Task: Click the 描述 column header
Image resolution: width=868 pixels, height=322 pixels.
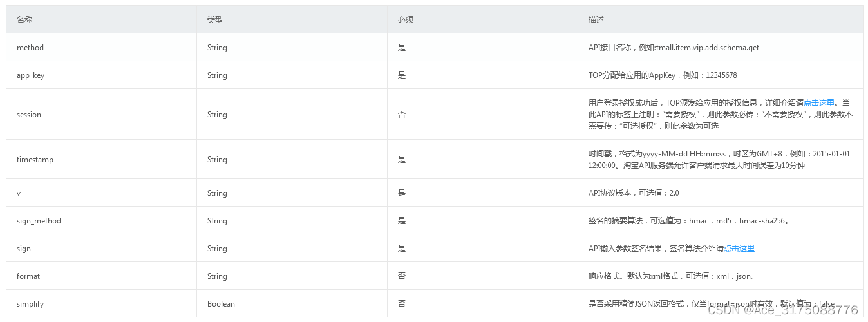Action: [x=596, y=20]
